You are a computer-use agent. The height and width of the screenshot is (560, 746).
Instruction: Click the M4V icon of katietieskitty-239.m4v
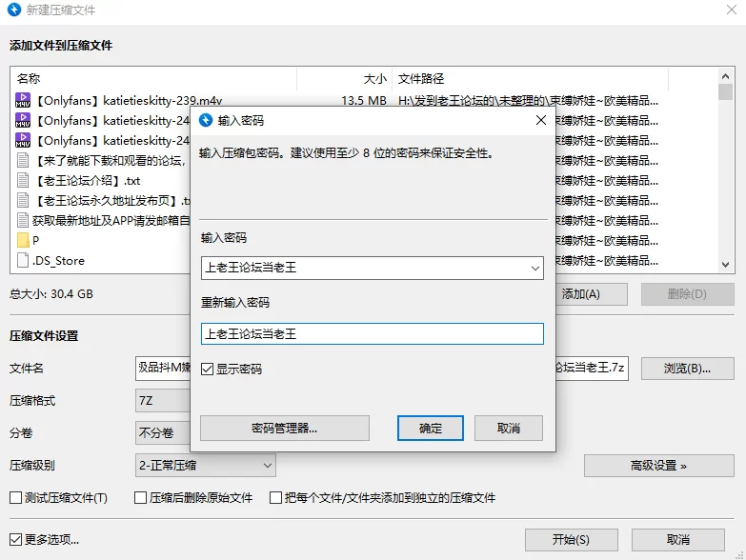click(x=22, y=100)
